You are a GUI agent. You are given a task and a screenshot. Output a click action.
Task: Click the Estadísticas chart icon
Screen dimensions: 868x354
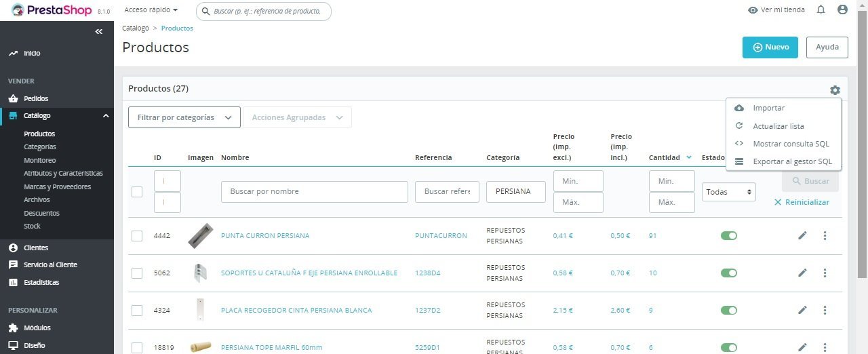point(13,282)
